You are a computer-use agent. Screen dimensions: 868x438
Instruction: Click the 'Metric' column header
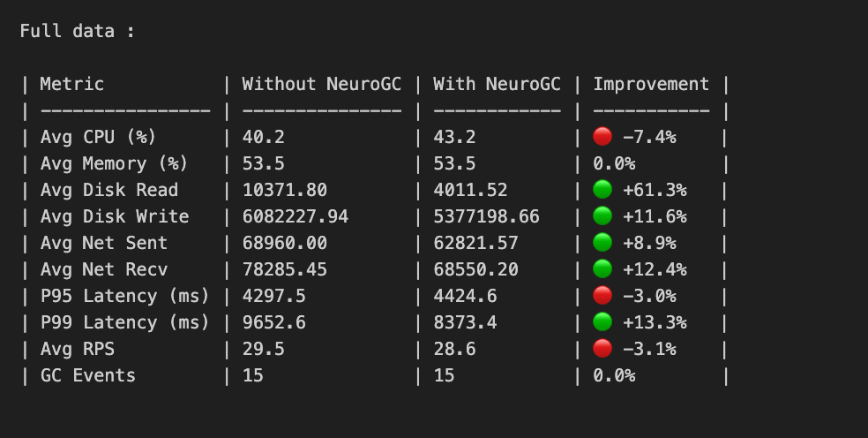[x=72, y=84]
